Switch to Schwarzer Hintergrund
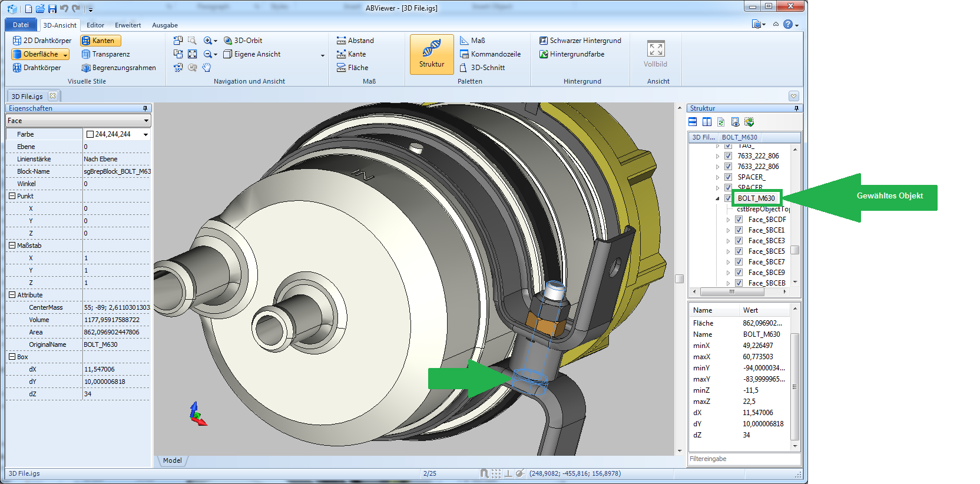The width and height of the screenshot is (980, 484). (x=580, y=41)
